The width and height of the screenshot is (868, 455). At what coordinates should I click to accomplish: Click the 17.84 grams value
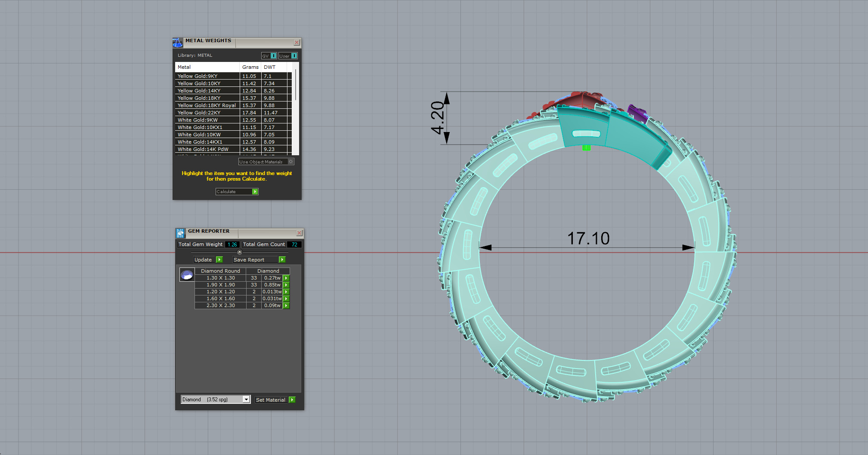249,113
